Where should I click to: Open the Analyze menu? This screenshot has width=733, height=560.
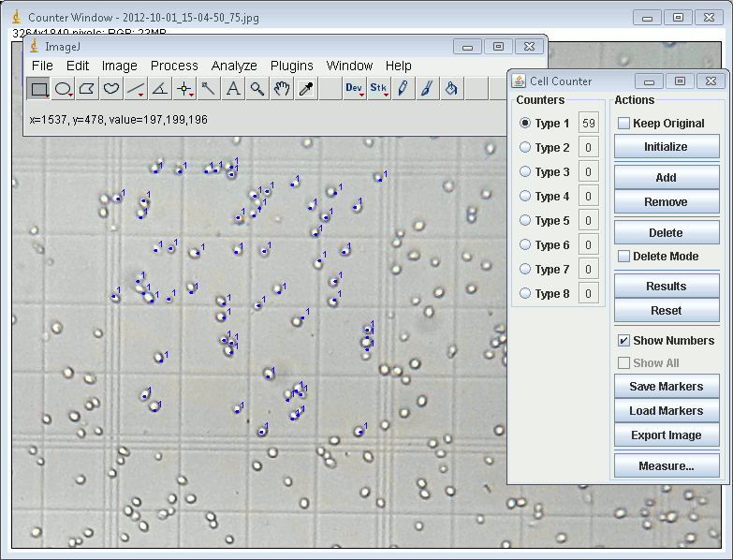click(234, 66)
